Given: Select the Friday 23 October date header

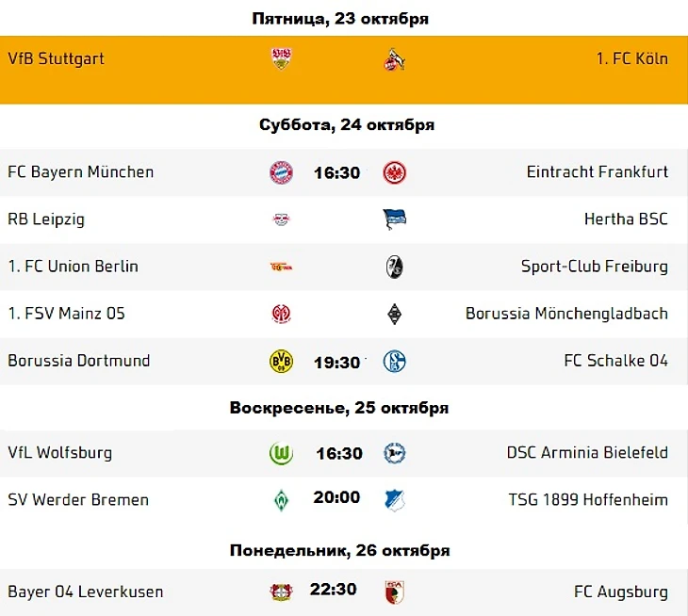Looking at the screenshot, I should click(340, 19).
